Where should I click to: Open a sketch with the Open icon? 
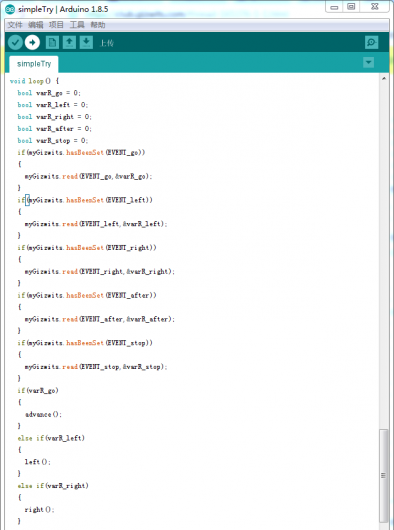[x=69, y=42]
